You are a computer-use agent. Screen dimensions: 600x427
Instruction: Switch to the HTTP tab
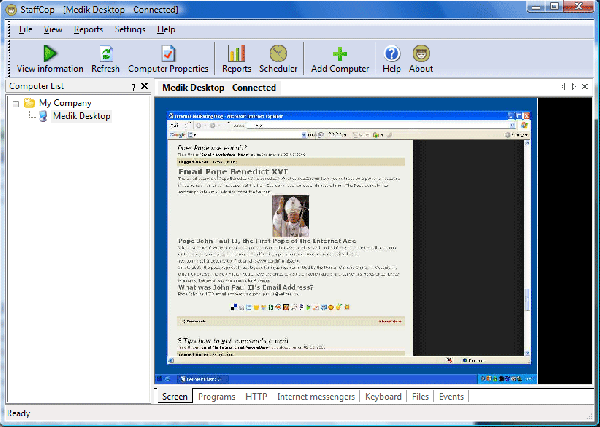point(256,397)
